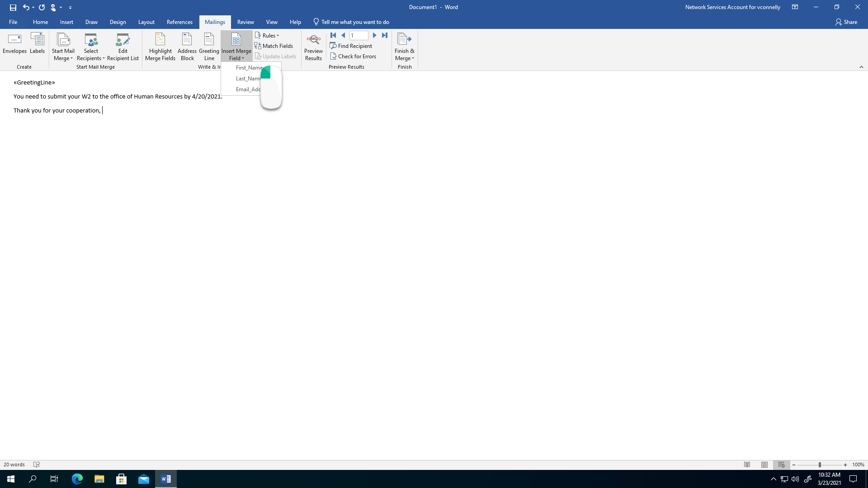
Task: Click the record number input box
Action: (x=359, y=35)
